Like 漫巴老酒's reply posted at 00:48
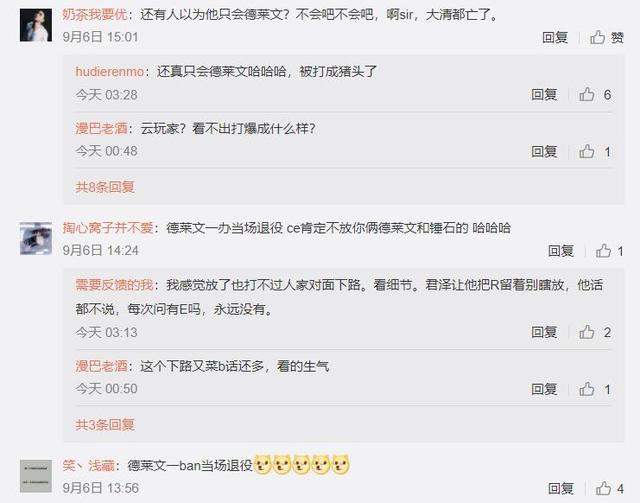Viewport: 640px width, 503px height. [x=595, y=152]
